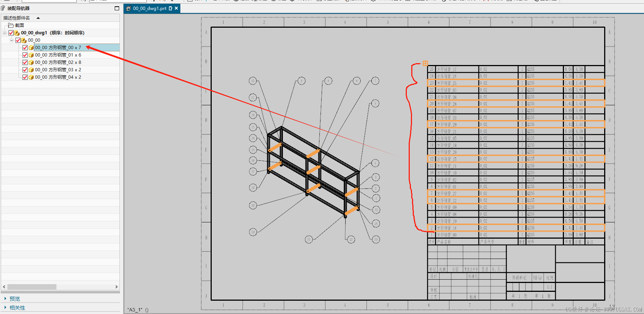Click the 设计 cell in title block
This screenshot has width=644, height=314.
click(x=433, y=276)
